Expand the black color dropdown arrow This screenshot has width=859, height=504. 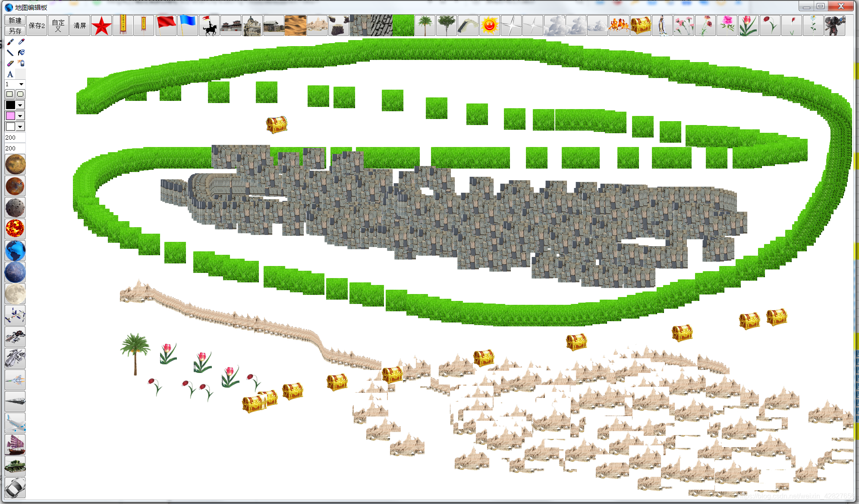point(20,105)
